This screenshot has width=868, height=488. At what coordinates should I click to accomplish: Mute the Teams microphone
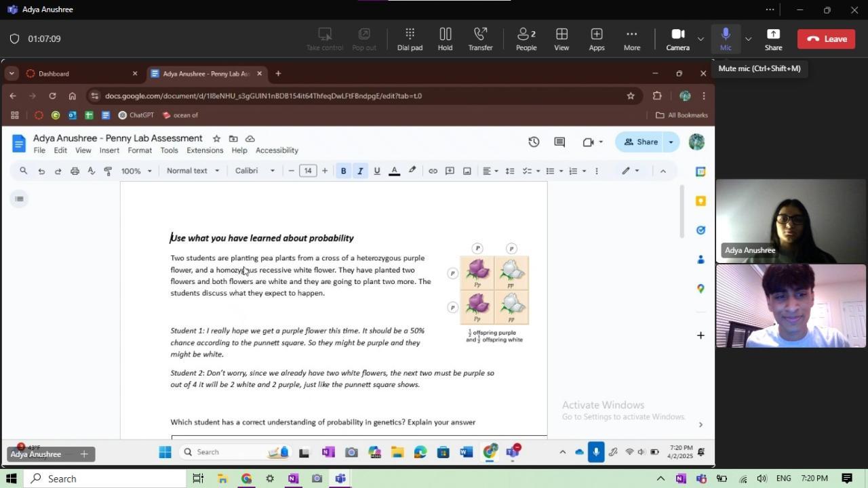726,39
